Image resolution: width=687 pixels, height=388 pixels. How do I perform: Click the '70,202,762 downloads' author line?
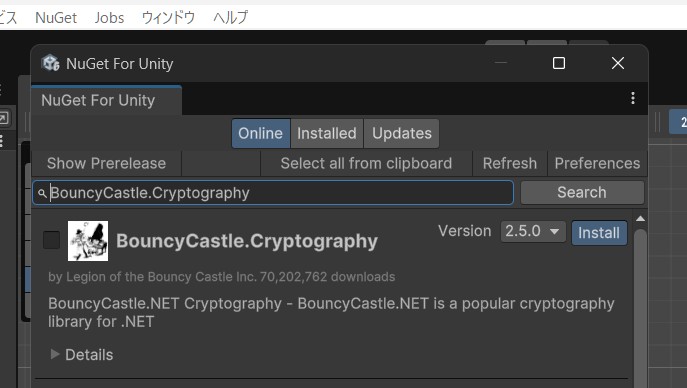pyautogui.click(x=222, y=277)
